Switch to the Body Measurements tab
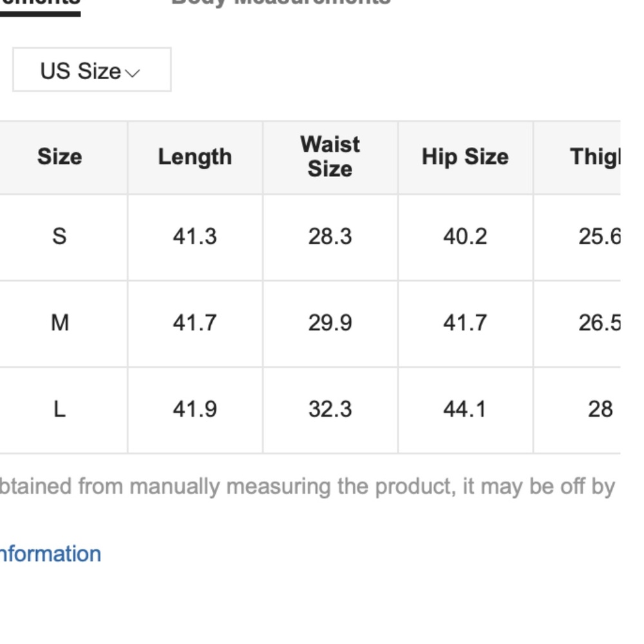Viewport: 644px width, 644px height. 279,3
